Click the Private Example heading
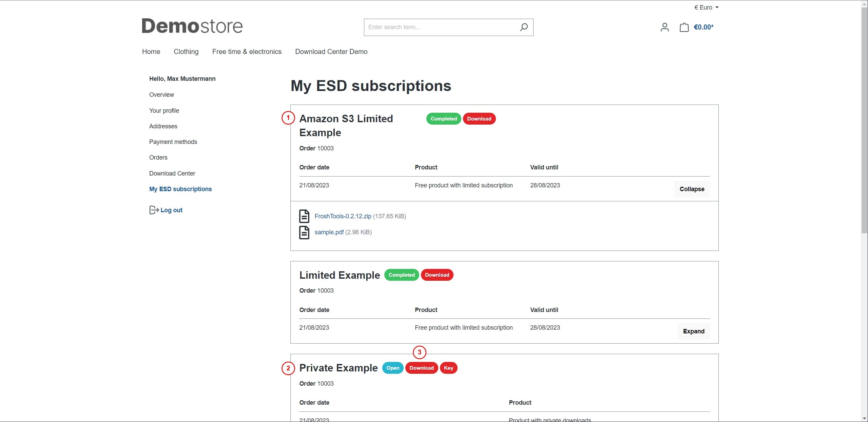Image resolution: width=868 pixels, height=422 pixels. (x=339, y=368)
